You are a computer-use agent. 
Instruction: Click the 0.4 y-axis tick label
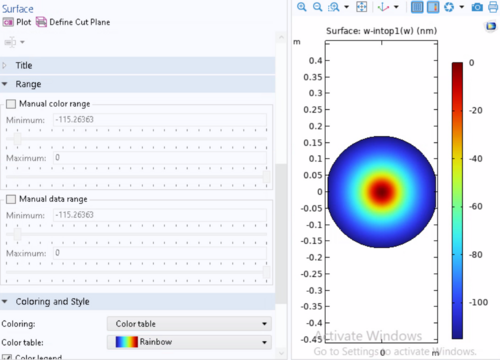pos(315,61)
